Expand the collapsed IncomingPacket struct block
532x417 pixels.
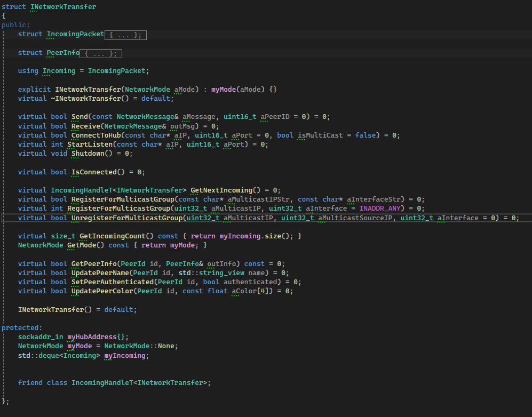(125, 35)
